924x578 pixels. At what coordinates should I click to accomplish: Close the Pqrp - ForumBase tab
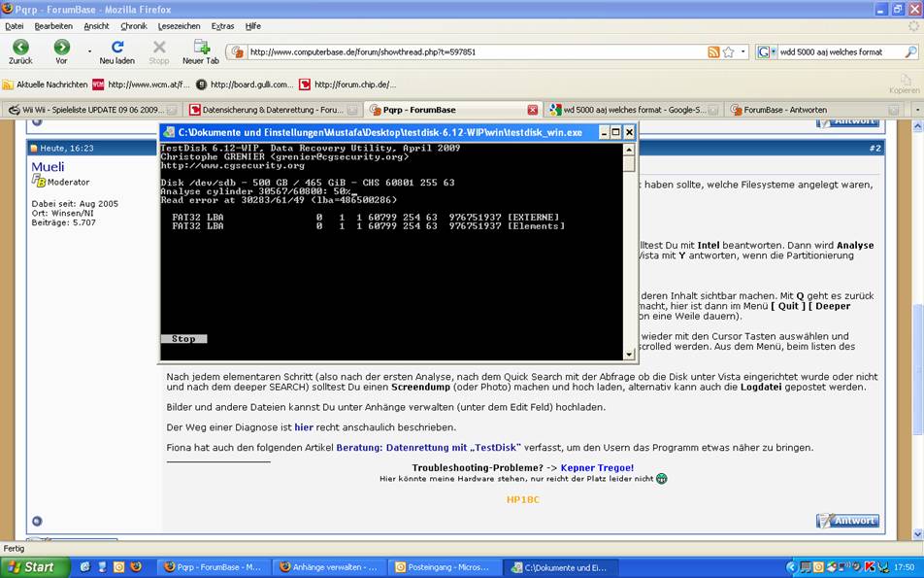(532, 110)
